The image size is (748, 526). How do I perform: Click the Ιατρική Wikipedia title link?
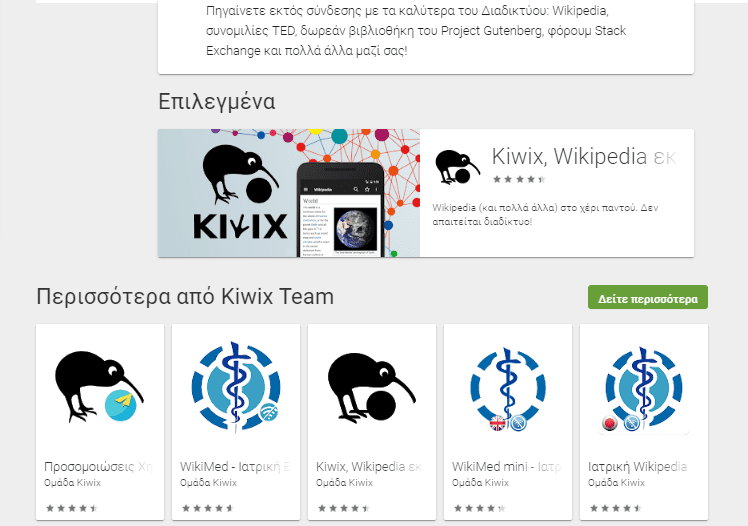coord(637,466)
